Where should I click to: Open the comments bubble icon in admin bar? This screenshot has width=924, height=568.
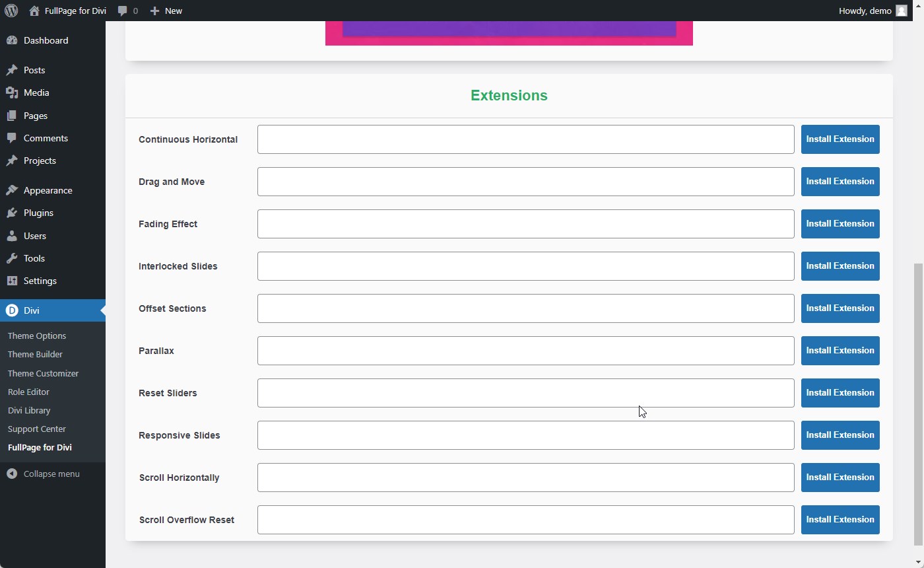[x=123, y=11]
